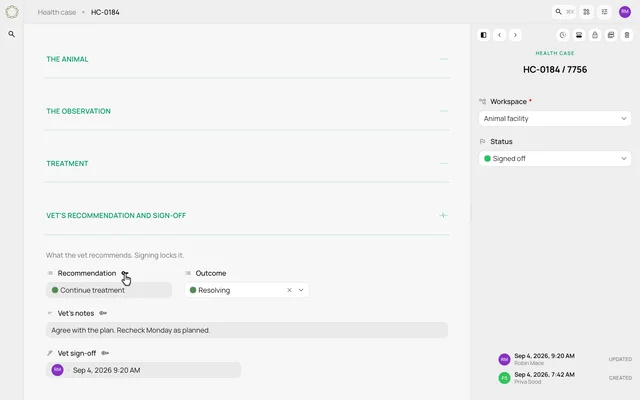The image size is (640, 400).
Task: Click the key icon beside Vet sign-off
Action: click(x=105, y=353)
